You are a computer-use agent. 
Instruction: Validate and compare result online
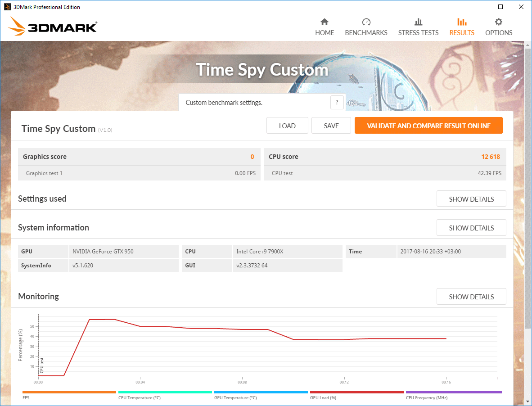[x=428, y=126]
